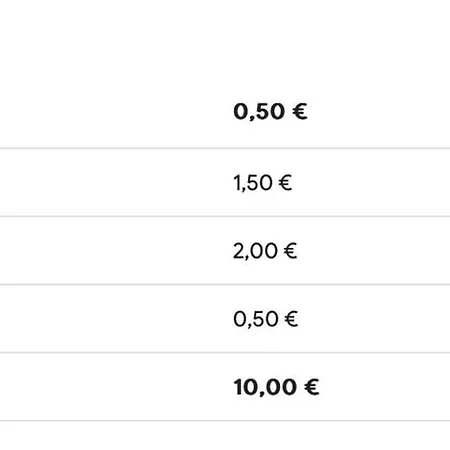This screenshot has height=450, width=450.
Task: Select the 1,50 € price value
Action: tap(263, 183)
